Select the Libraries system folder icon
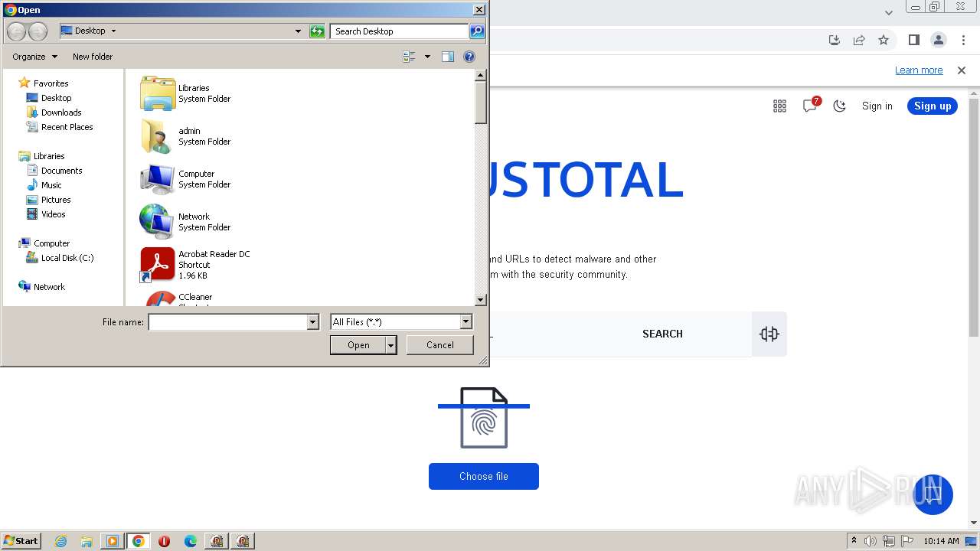The image size is (980, 551). (x=158, y=93)
